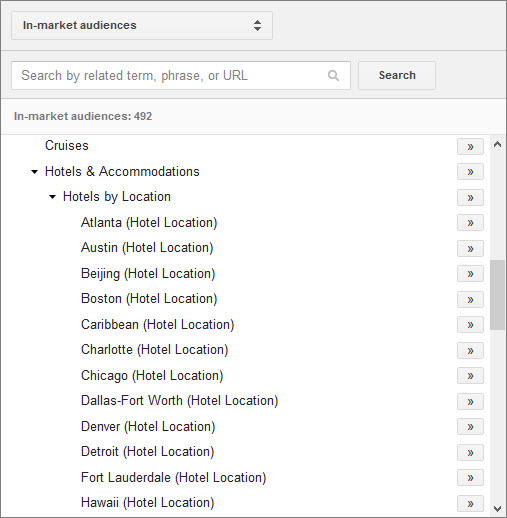Add Hotels by Location with » button
The width and height of the screenshot is (507, 518).
tap(470, 198)
